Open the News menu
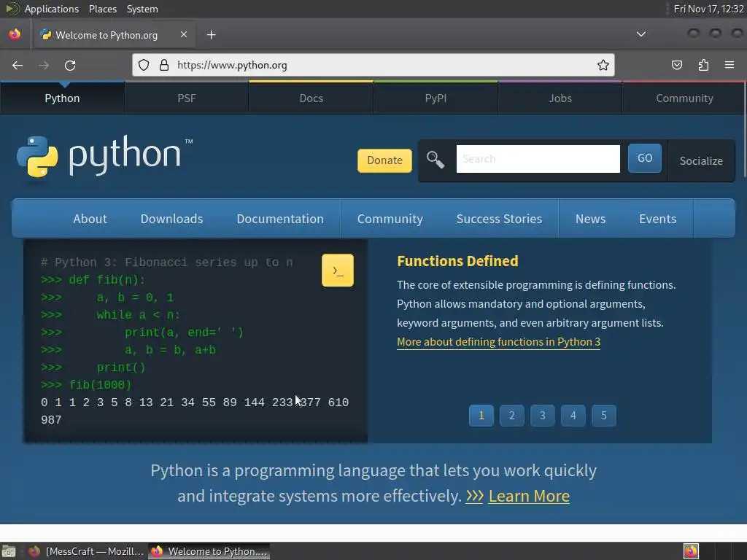This screenshot has width=747, height=560. [591, 219]
